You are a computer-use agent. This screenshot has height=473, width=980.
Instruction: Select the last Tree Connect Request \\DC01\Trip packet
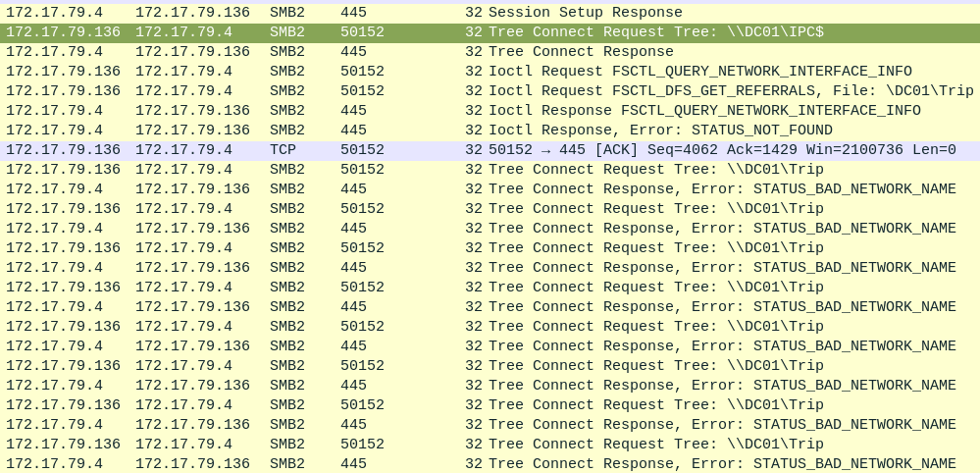coord(655,445)
